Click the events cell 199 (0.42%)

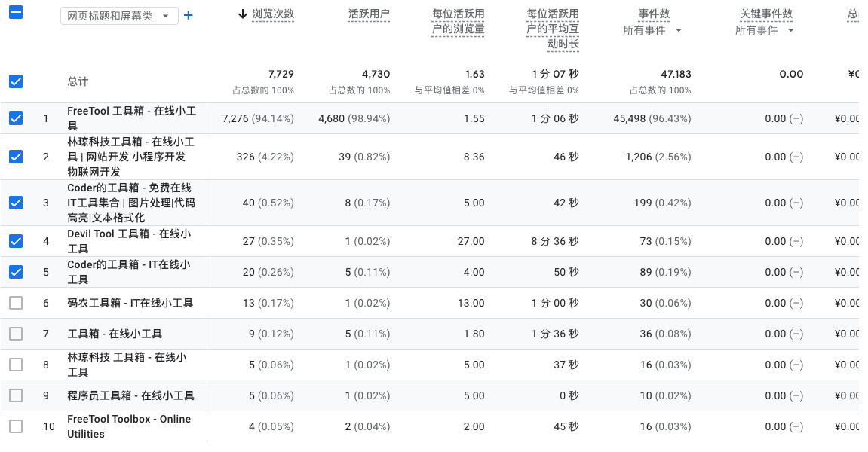click(662, 203)
